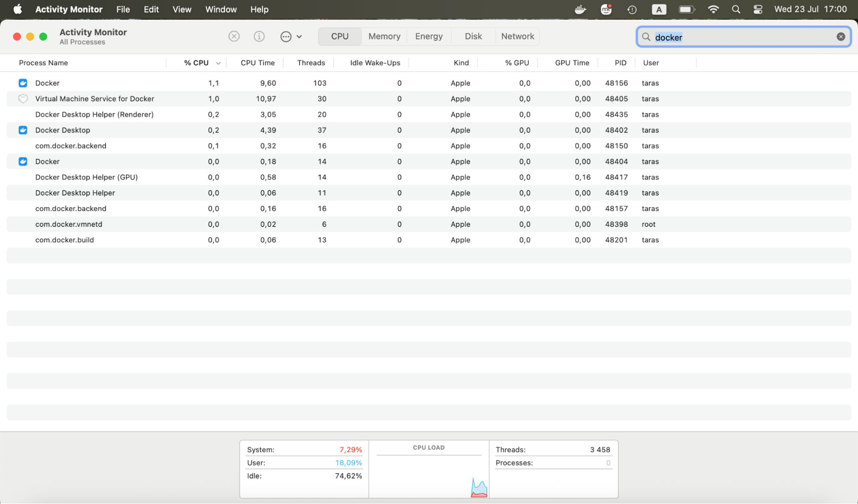
Task: Open the process info icon
Action: 259,36
